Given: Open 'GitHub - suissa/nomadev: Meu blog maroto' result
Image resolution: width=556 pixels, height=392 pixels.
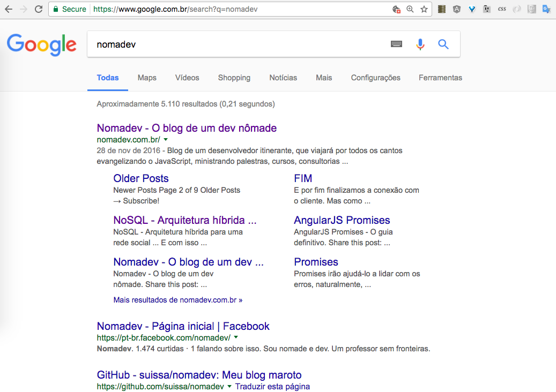Looking at the screenshot, I should [x=199, y=375].
